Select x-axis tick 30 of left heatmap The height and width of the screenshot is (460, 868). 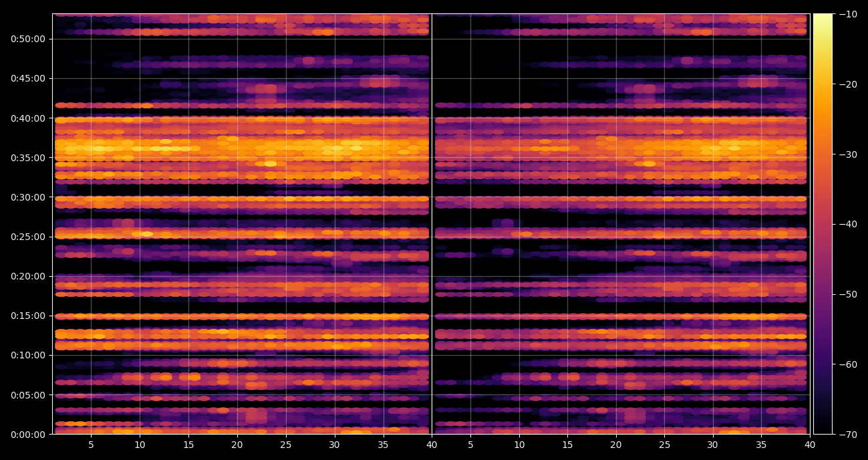(x=334, y=445)
